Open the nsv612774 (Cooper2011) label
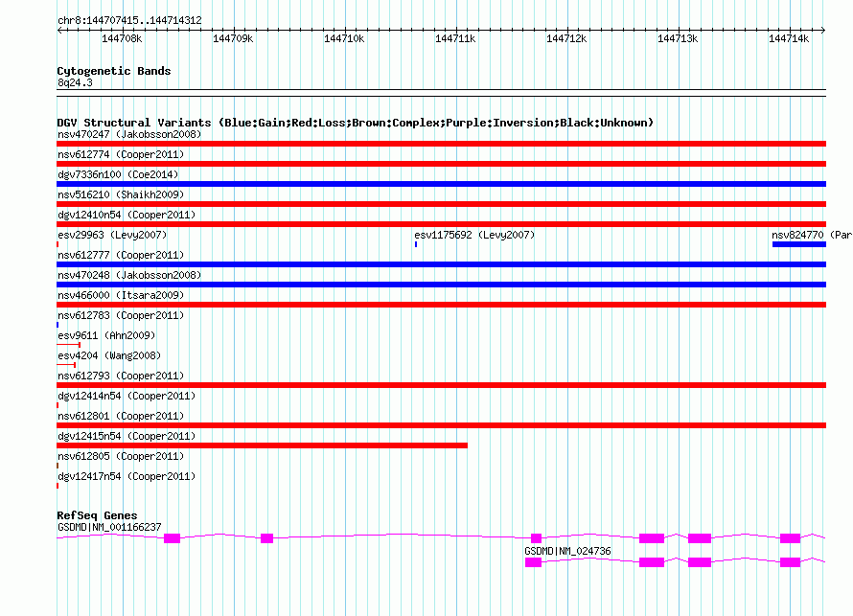Image resolution: width=853 pixels, height=616 pixels. click(x=121, y=154)
